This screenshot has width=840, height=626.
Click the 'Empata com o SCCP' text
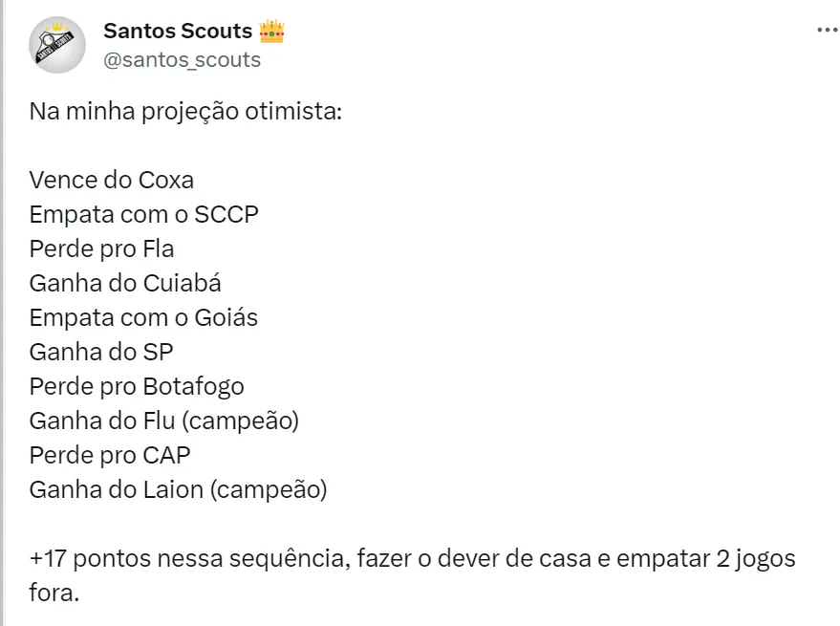click(x=144, y=214)
